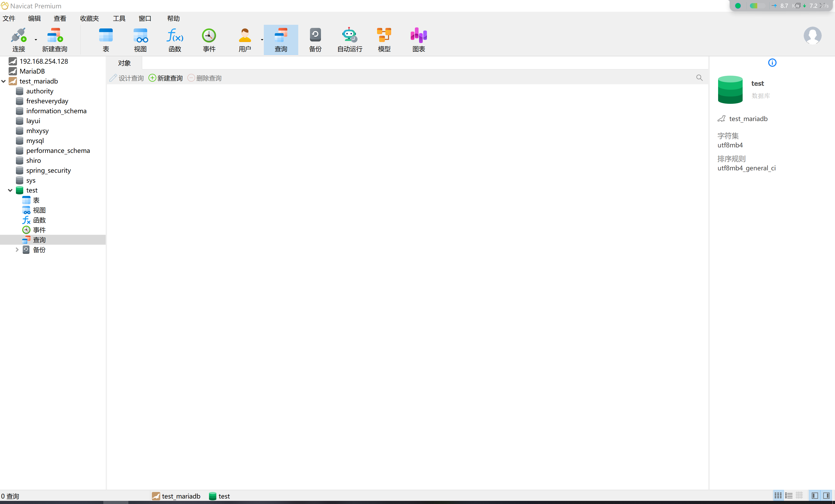Click the utf8mb4 charset value
The image size is (835, 504).
[x=730, y=145]
